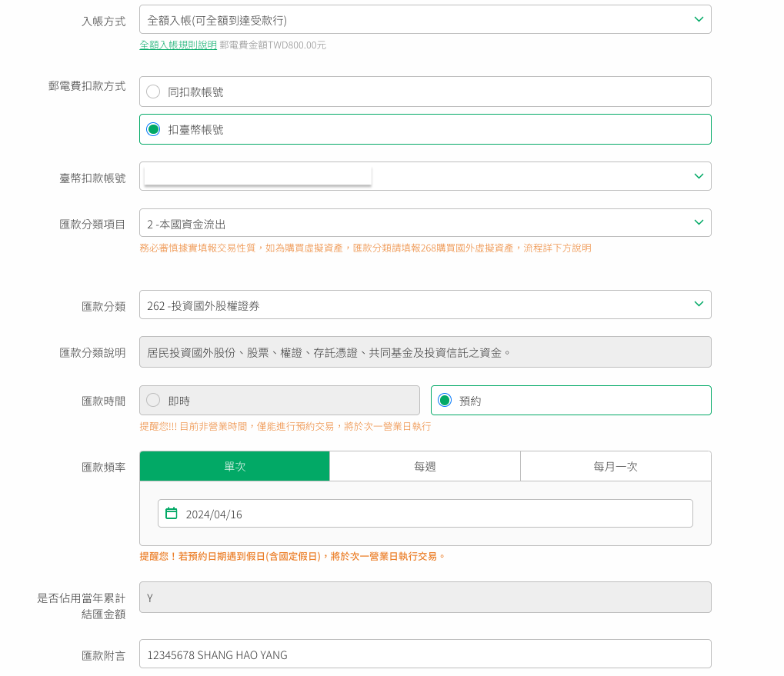
Task: Select 扣臺幣帳號 radio option
Action: pos(154,129)
